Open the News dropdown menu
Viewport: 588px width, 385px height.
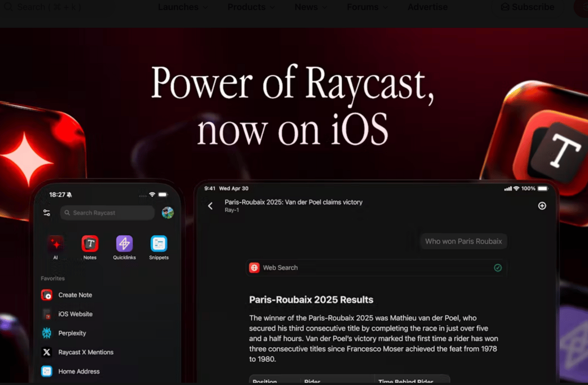(311, 7)
